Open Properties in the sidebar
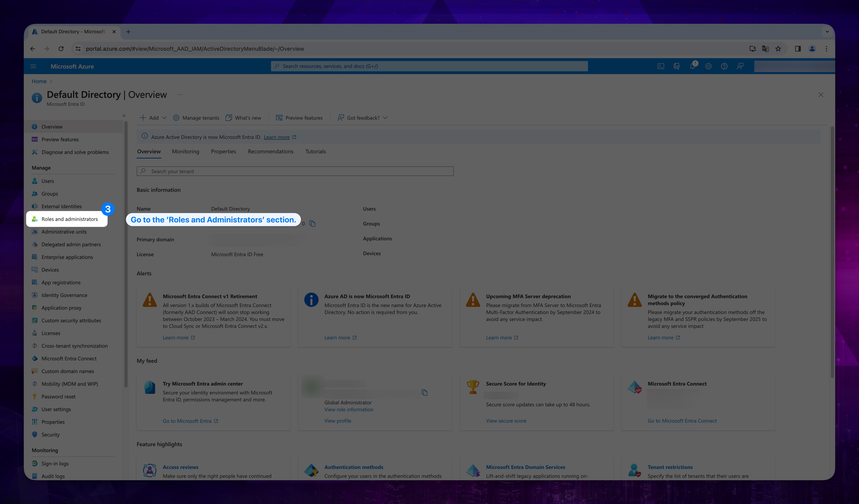859x504 pixels. pyautogui.click(x=53, y=422)
